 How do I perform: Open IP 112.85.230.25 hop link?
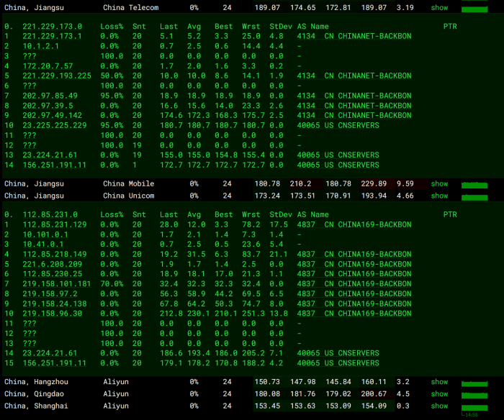click(52, 274)
